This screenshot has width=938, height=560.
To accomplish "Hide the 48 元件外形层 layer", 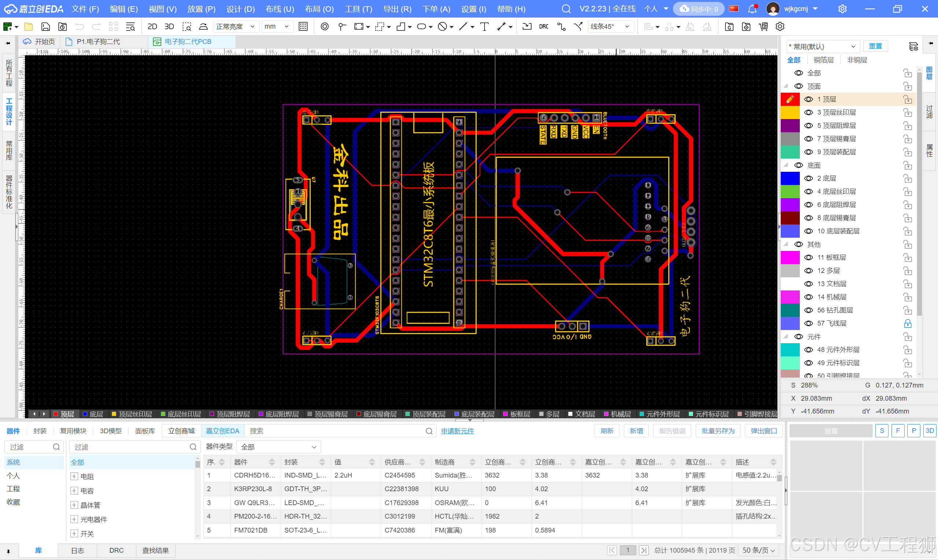I will tap(808, 350).
